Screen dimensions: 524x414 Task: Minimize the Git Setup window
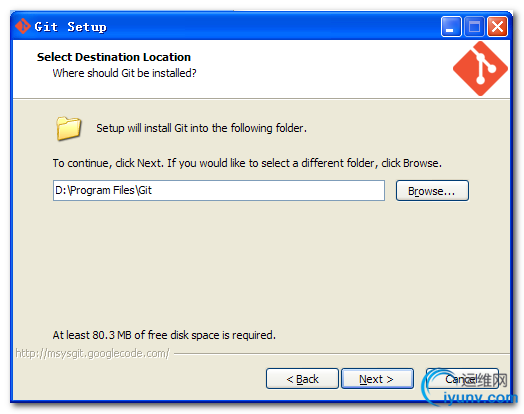[x=451, y=26]
